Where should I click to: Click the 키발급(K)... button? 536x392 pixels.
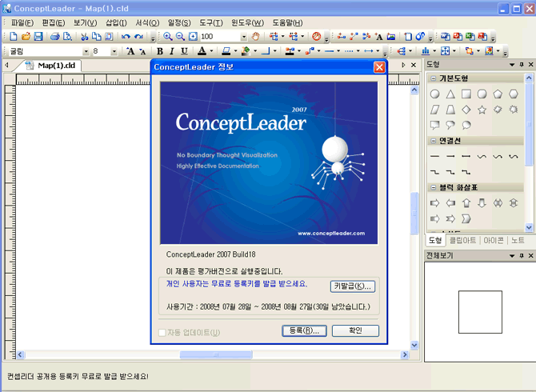click(x=353, y=286)
